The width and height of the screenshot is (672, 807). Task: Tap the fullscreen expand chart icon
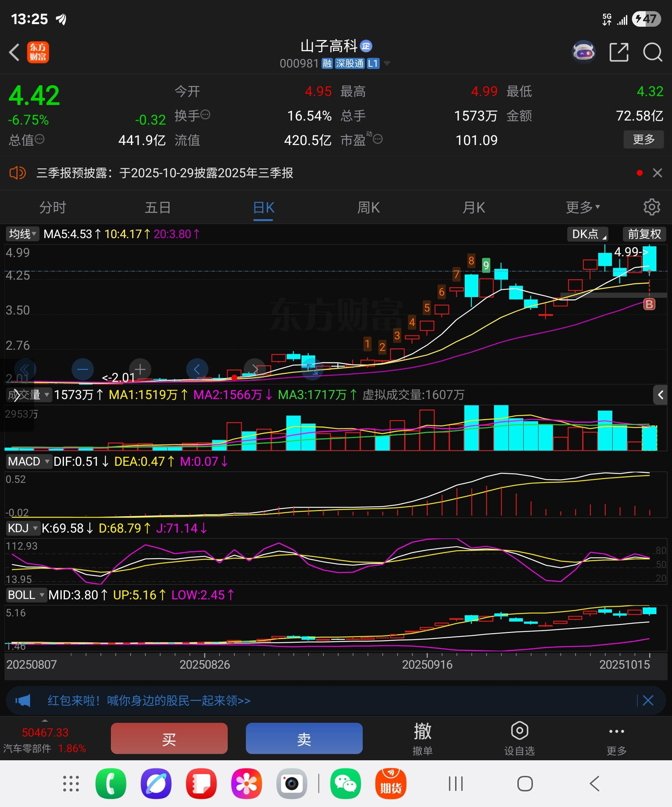[312, 369]
